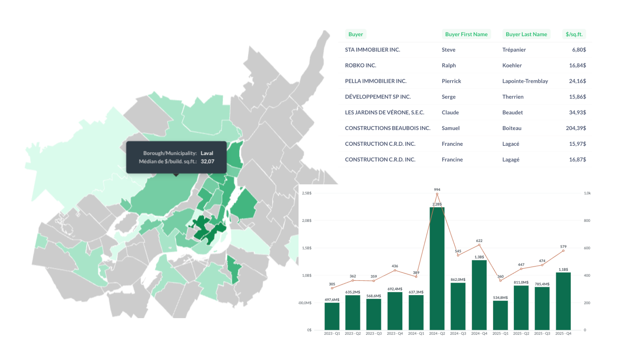
Task: Select the first name Claude cell
Action: pos(450,113)
